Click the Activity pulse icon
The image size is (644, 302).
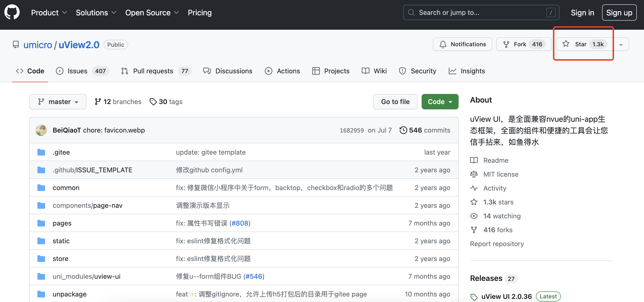click(474, 188)
